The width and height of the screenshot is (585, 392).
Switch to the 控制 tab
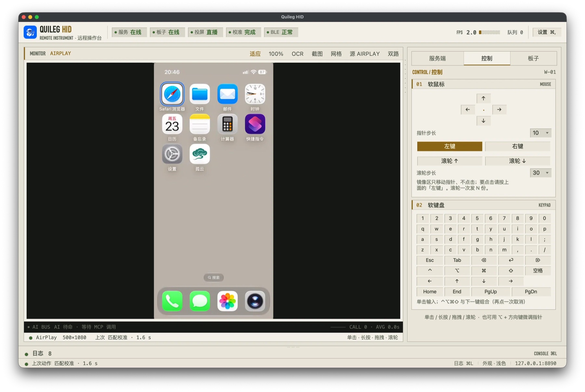(x=487, y=58)
